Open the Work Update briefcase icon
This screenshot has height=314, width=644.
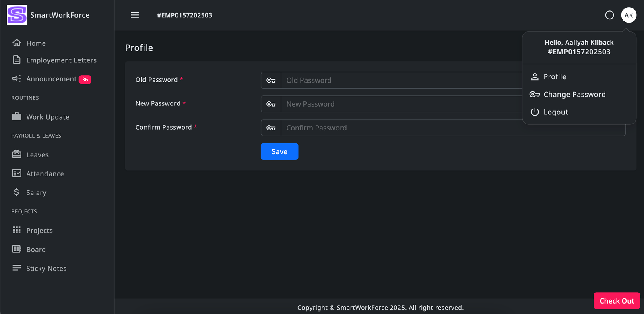pyautogui.click(x=17, y=117)
